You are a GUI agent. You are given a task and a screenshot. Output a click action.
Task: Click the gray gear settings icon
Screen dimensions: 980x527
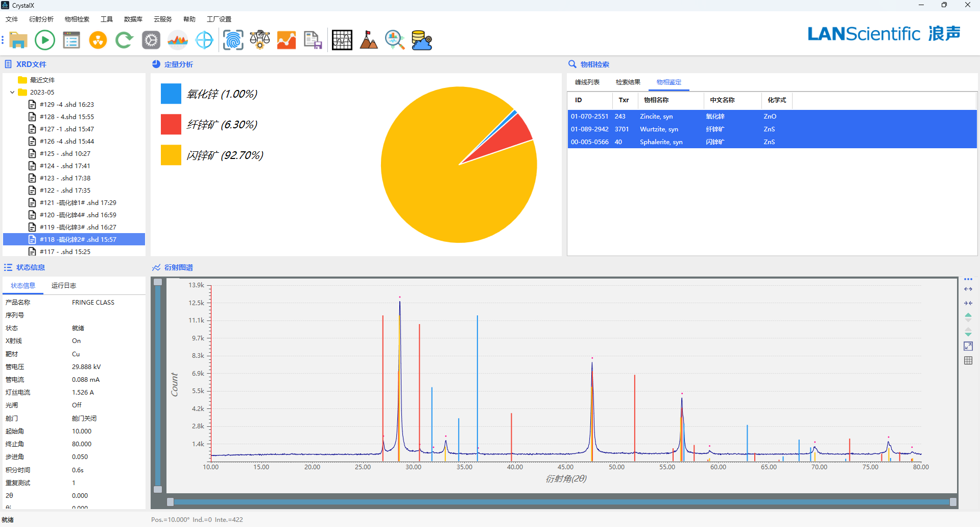point(151,40)
